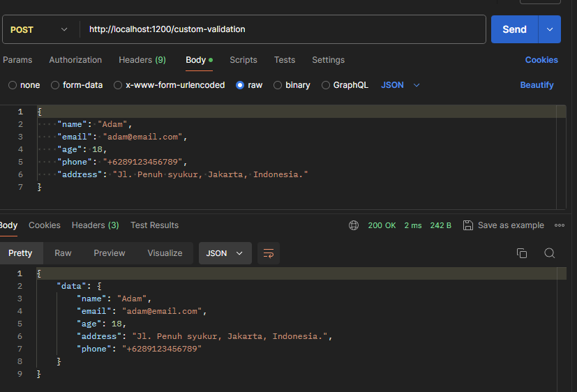
Task: Switch to the response Cookies tab
Action: [x=45, y=225]
